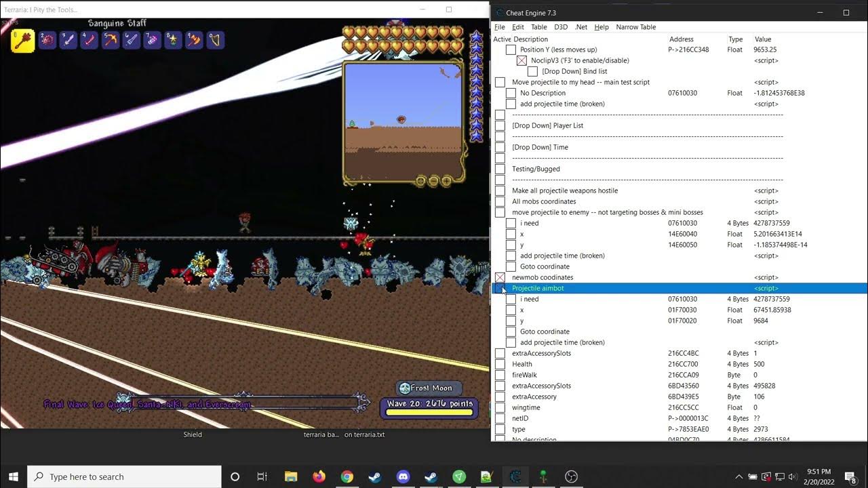The image size is (868, 488).
Task: Tick the fireWalk entry checkbox
Action: coord(500,375)
